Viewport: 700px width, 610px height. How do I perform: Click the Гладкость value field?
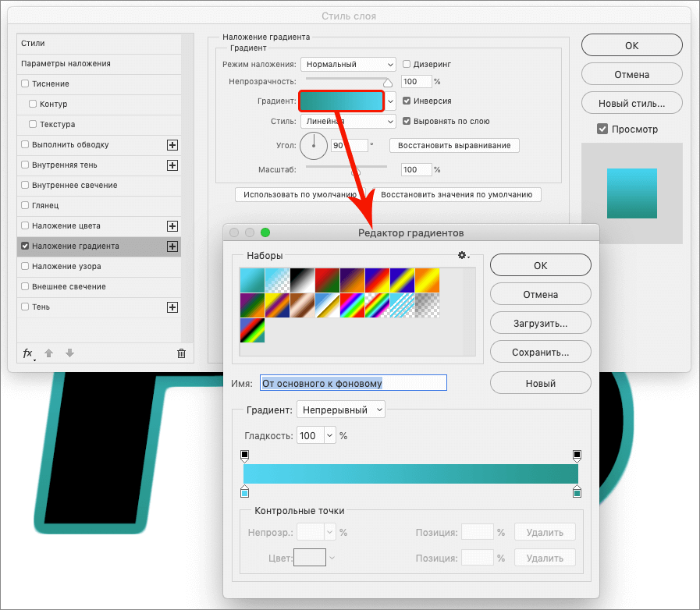(311, 435)
